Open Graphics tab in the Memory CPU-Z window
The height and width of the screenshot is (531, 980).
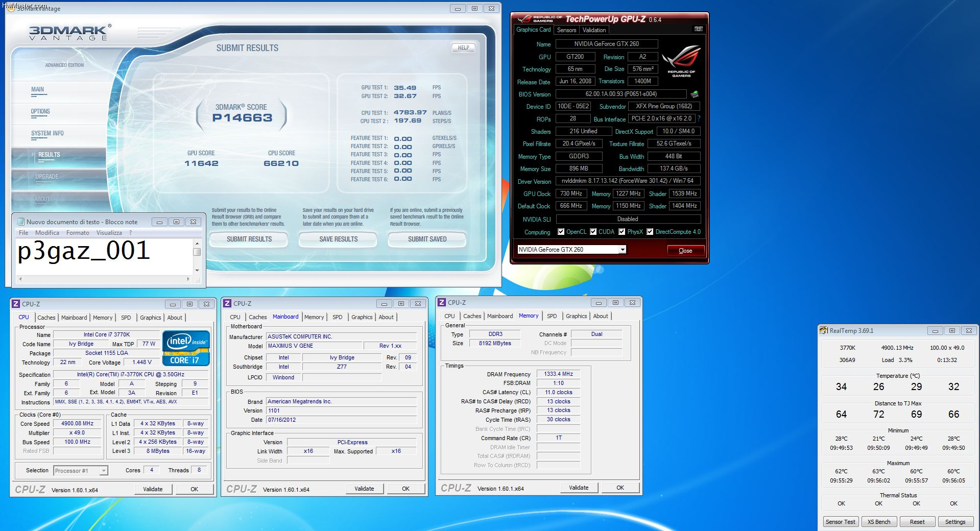577,316
